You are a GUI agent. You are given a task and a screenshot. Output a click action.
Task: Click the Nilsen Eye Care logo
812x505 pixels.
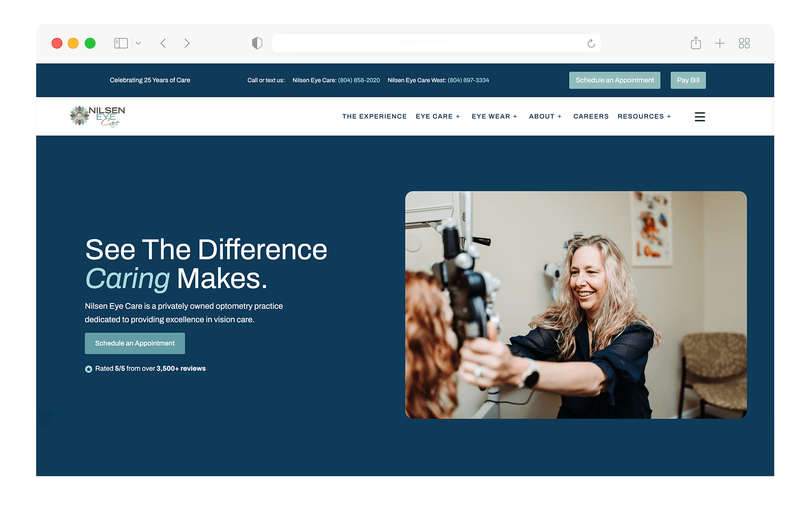97,116
